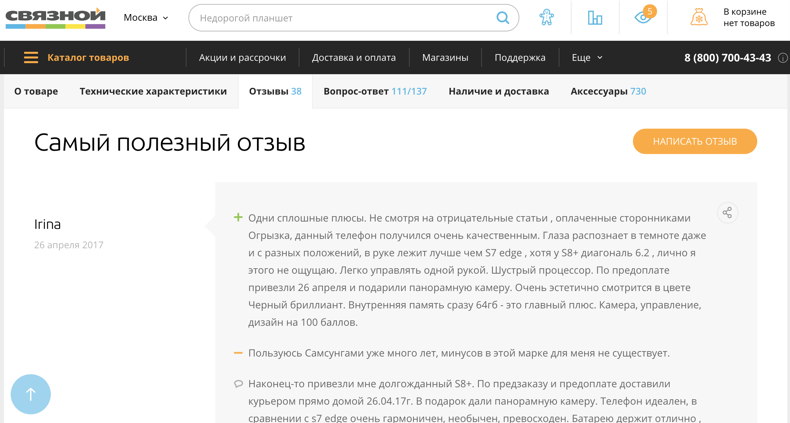Click text 'Одни сплошные плюсы'

pos(307,218)
